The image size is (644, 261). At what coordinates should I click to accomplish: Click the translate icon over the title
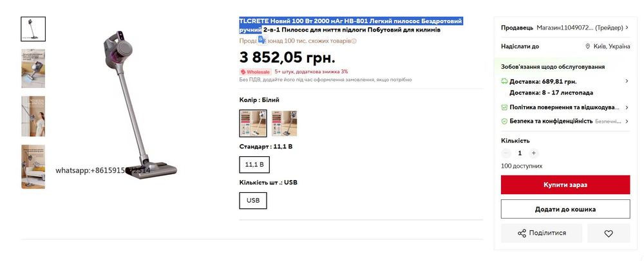261,40
